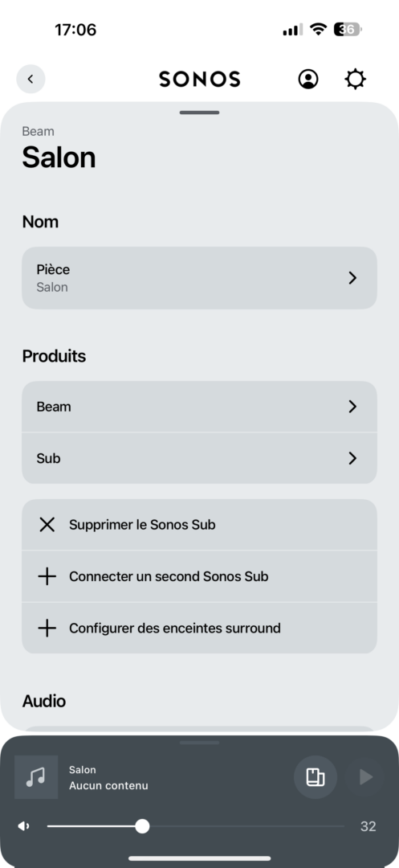Select Supprimer le Sonos Sub
The width and height of the screenshot is (399, 868).
click(x=199, y=525)
